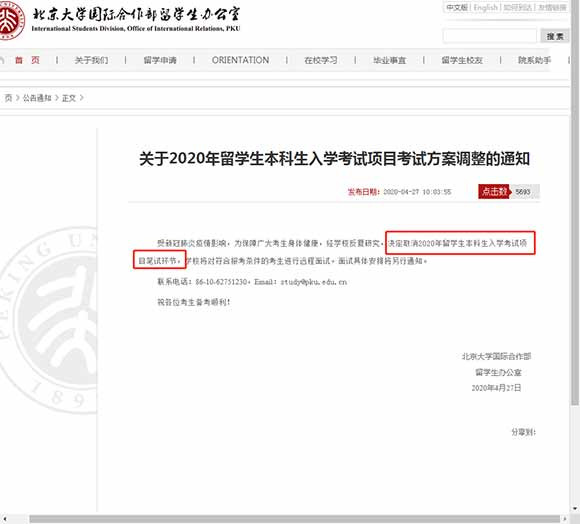The width and height of the screenshot is (580, 524).
Task: Open the 友情链接 link in the top bar
Action: point(552,7)
